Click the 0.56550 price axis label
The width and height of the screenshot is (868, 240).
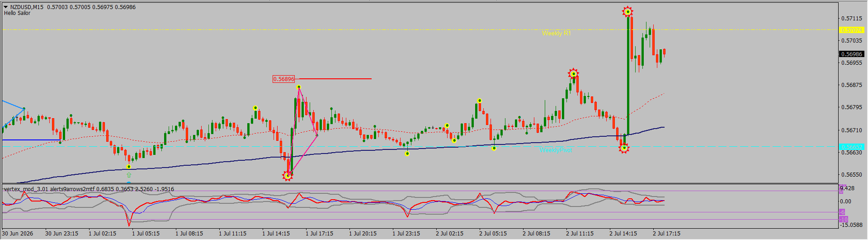click(x=852, y=175)
